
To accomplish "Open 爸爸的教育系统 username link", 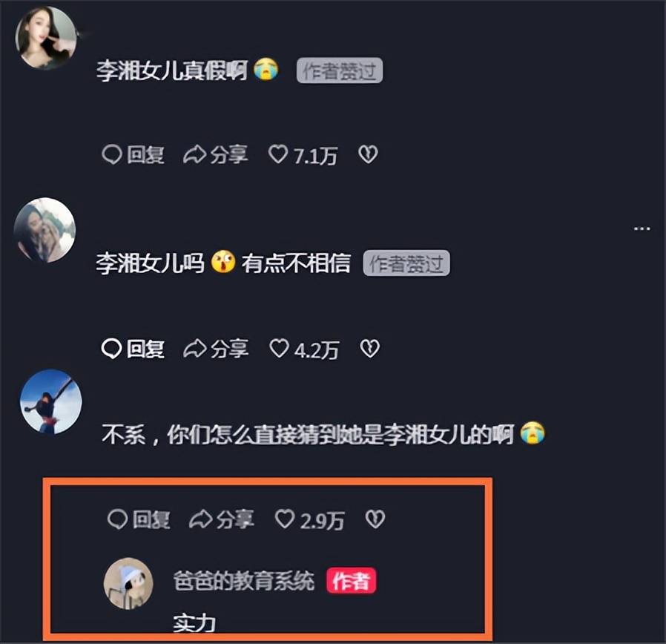I will 244,581.
